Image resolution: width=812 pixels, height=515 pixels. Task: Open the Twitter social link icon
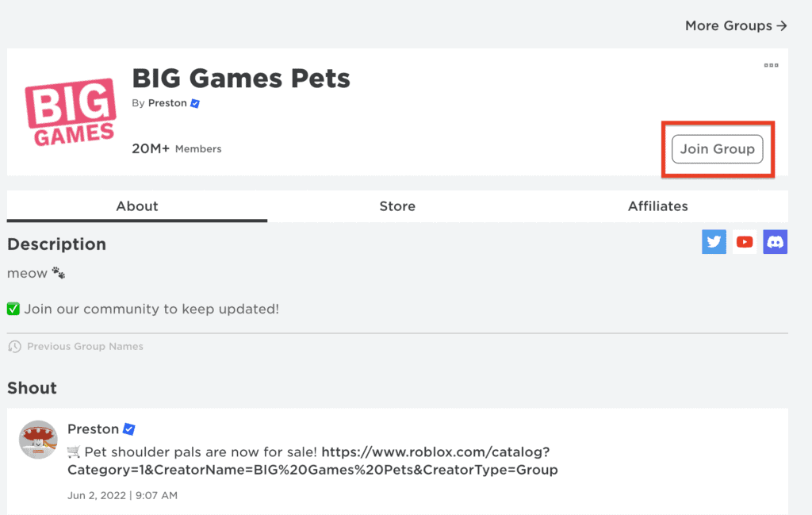pyautogui.click(x=714, y=242)
